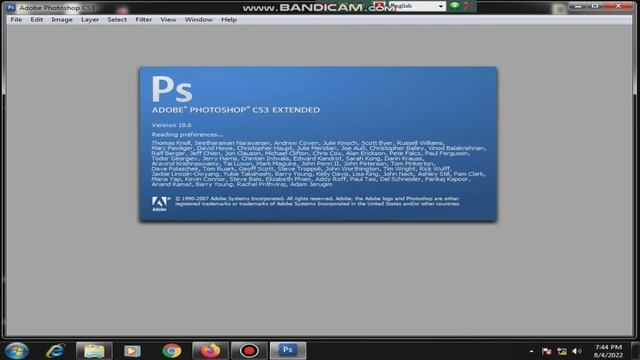Close the Photoshop window
The height and width of the screenshot is (360, 640).
(x=618, y=6)
